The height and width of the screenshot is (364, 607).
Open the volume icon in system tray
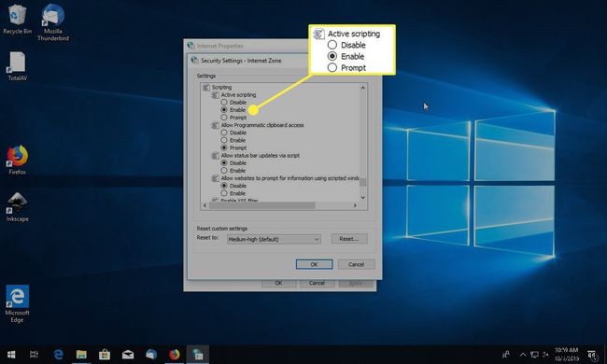tap(546, 355)
